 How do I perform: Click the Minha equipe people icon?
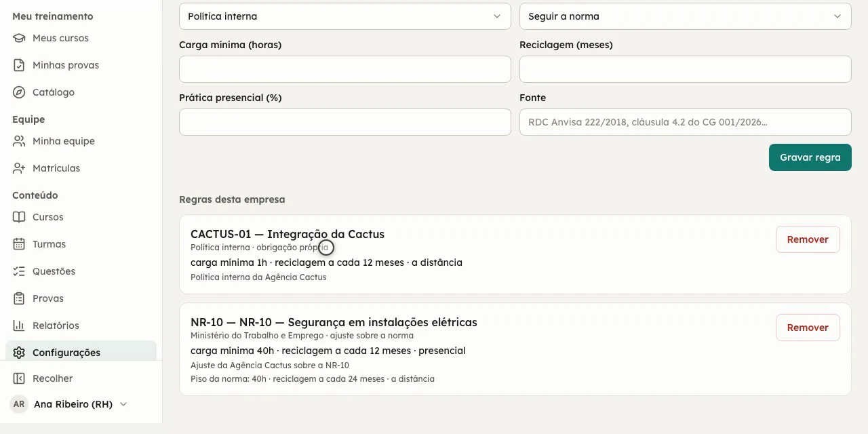pyautogui.click(x=19, y=141)
